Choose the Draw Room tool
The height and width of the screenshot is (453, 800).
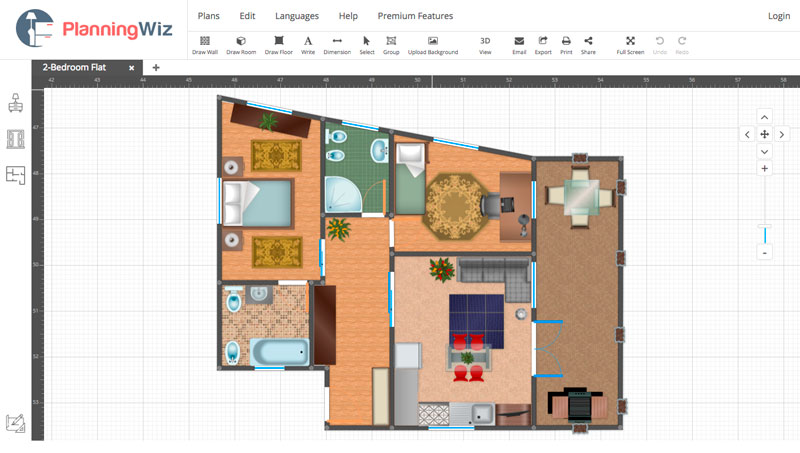(x=241, y=44)
